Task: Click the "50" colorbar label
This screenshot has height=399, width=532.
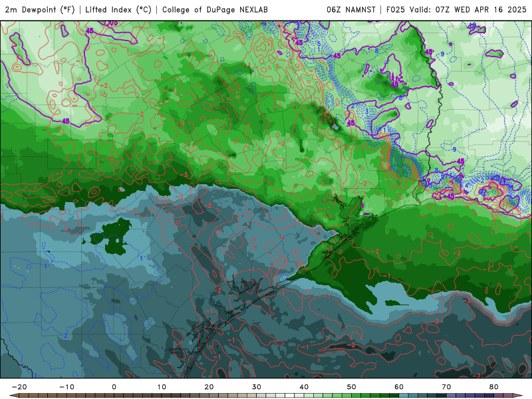Action: pos(352,387)
